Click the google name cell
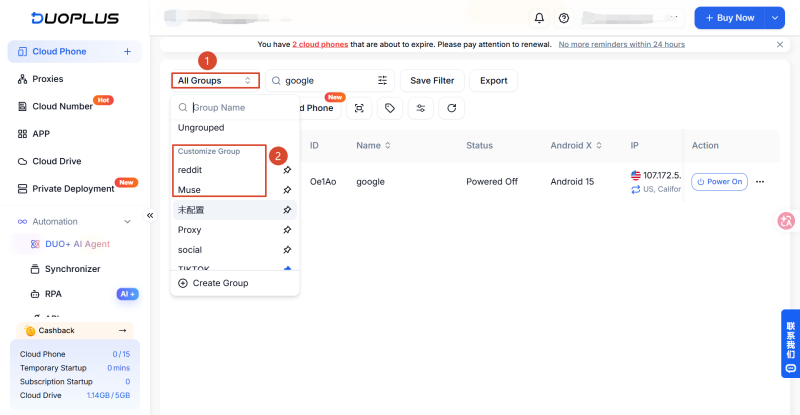Image resolution: width=800 pixels, height=415 pixels. pyautogui.click(x=370, y=182)
